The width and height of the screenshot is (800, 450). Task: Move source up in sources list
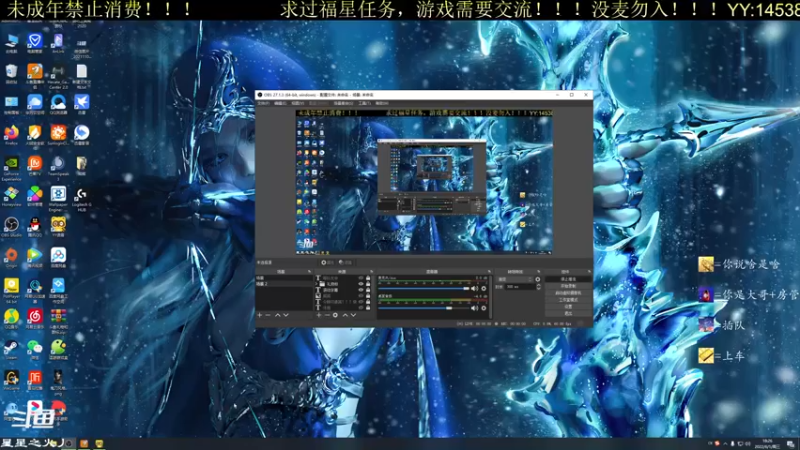pyautogui.click(x=345, y=315)
